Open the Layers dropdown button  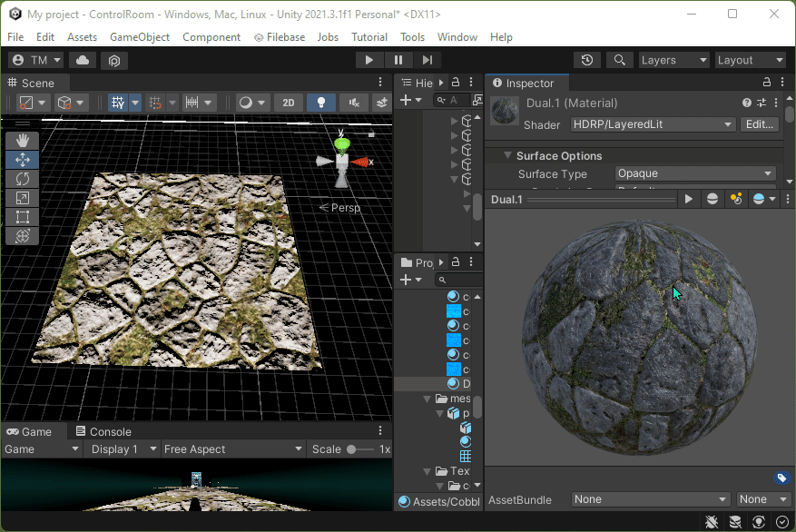tap(673, 60)
